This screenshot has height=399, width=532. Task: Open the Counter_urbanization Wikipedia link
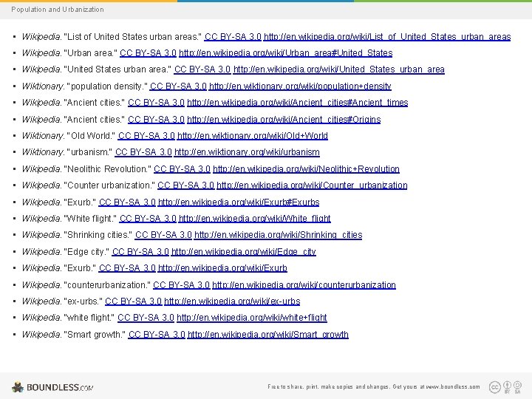coord(312,185)
